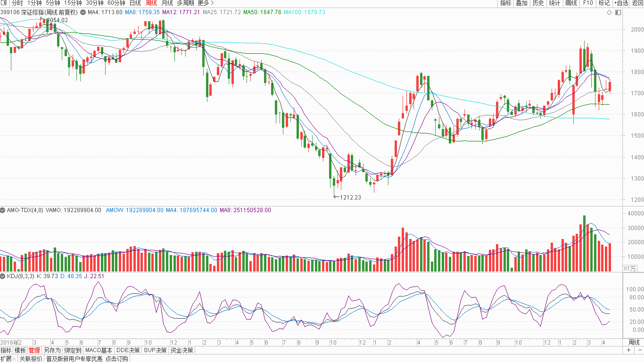Select the 15分钟 period

(x=73, y=3)
